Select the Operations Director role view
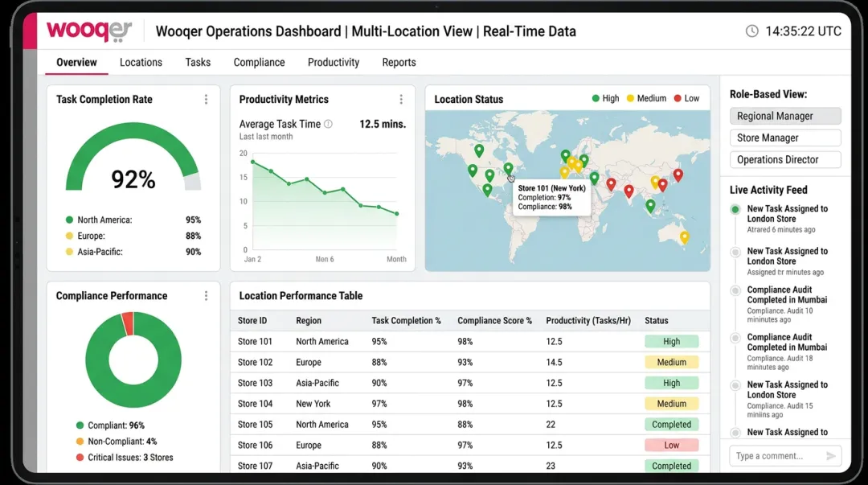 click(x=785, y=159)
